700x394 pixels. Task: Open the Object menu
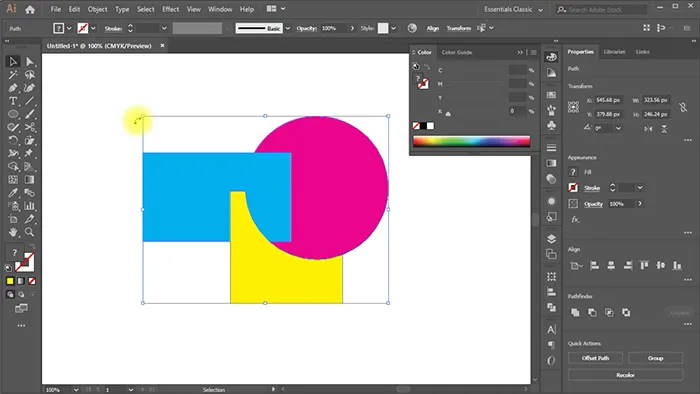[97, 9]
